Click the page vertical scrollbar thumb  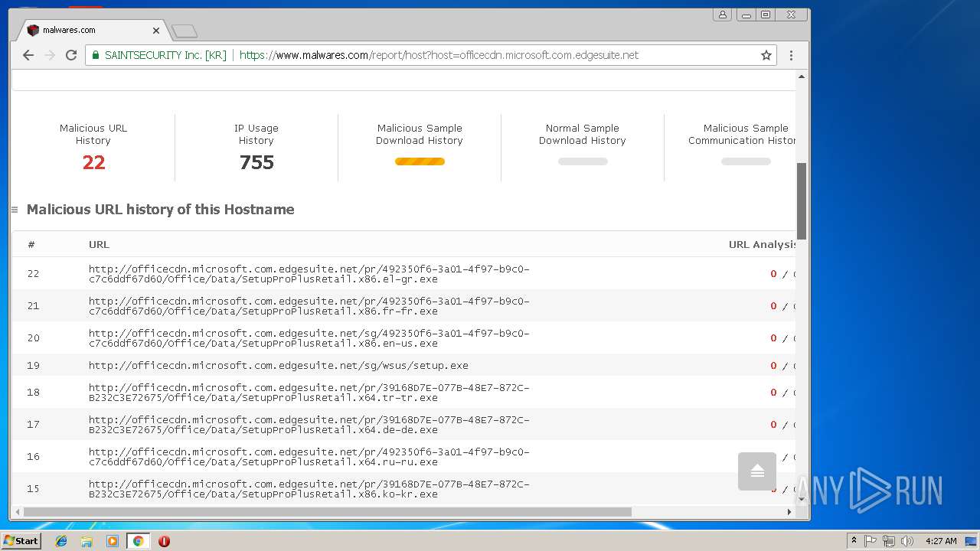coord(802,201)
